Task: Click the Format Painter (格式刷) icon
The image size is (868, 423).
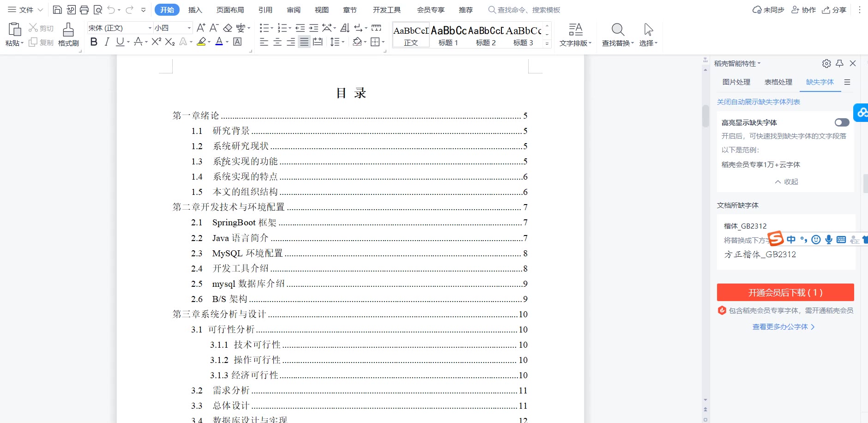Action: 68,35
